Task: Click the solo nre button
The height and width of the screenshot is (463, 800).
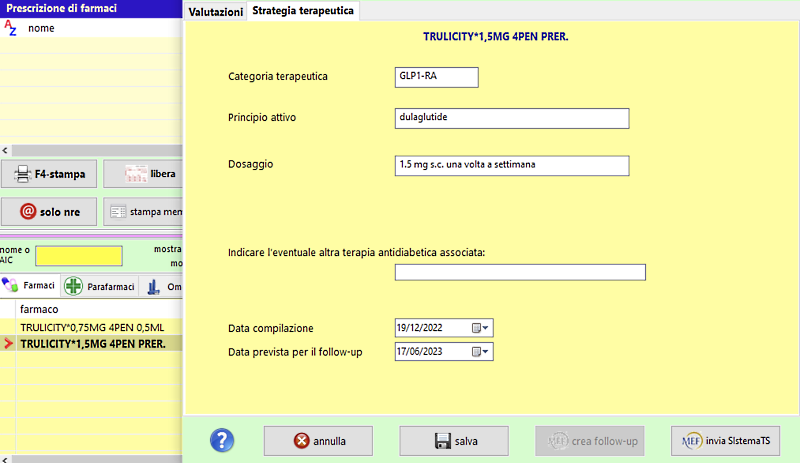Action: point(49,212)
